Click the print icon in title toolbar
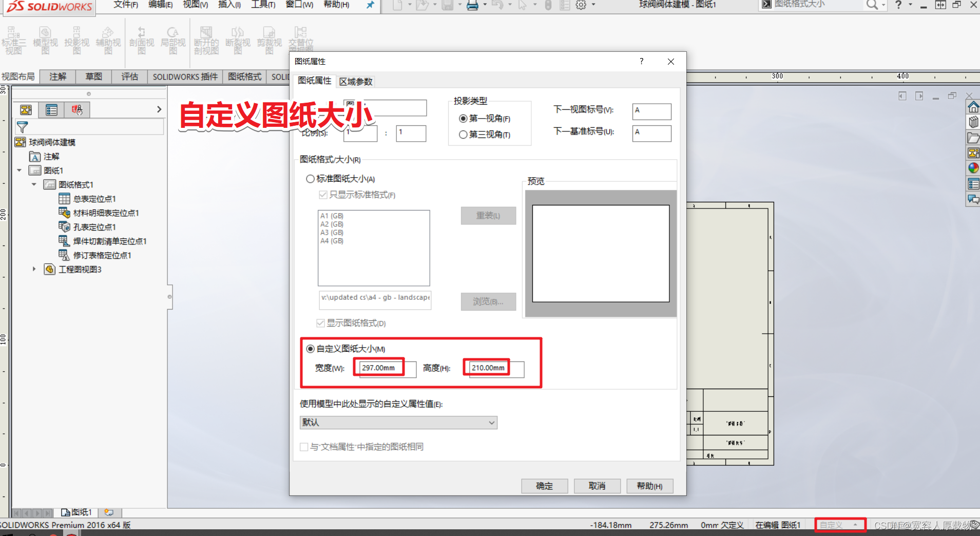Image resolution: width=980 pixels, height=536 pixels. click(472, 5)
